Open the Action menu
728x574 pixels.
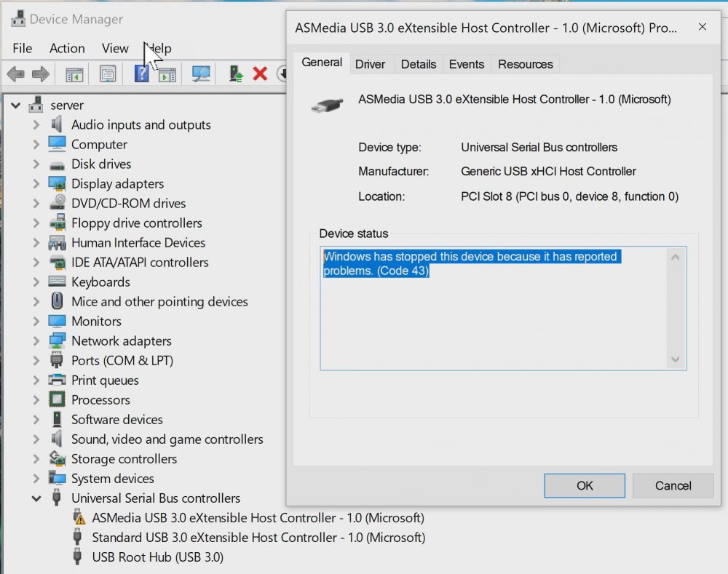tap(67, 48)
